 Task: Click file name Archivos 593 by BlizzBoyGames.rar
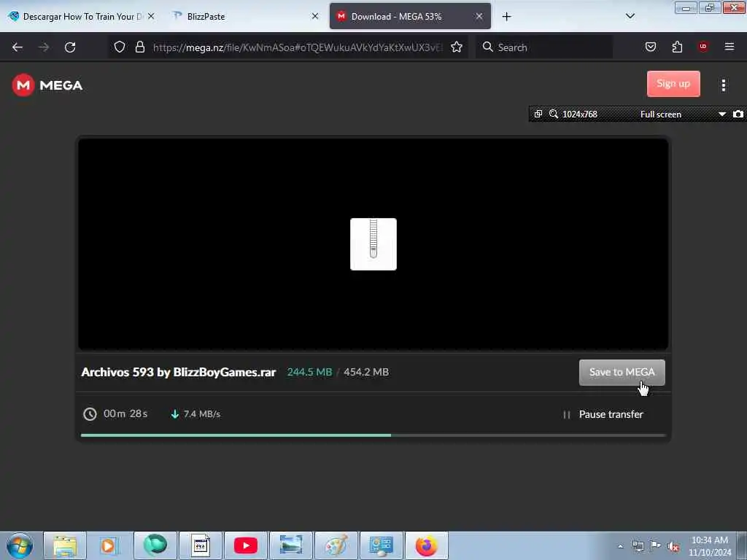[x=179, y=373]
